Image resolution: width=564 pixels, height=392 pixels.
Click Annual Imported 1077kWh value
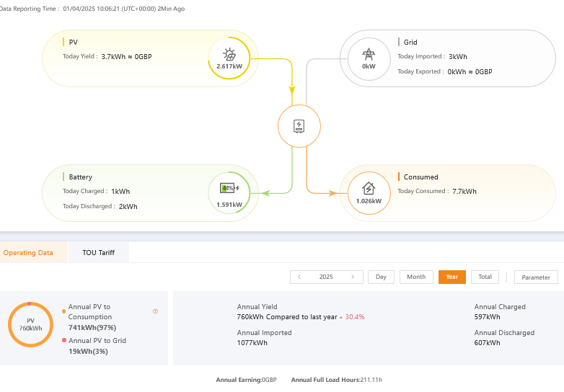[x=252, y=343]
